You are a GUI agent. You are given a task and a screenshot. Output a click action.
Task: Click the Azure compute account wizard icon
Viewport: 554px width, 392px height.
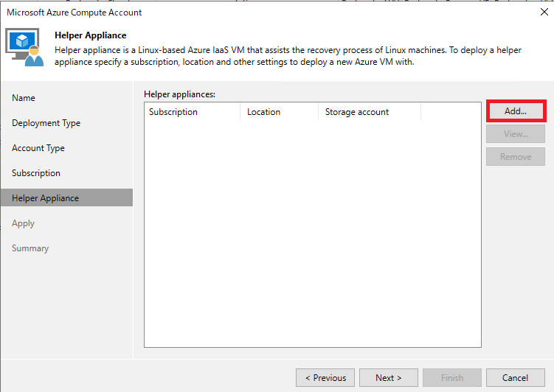[24, 47]
